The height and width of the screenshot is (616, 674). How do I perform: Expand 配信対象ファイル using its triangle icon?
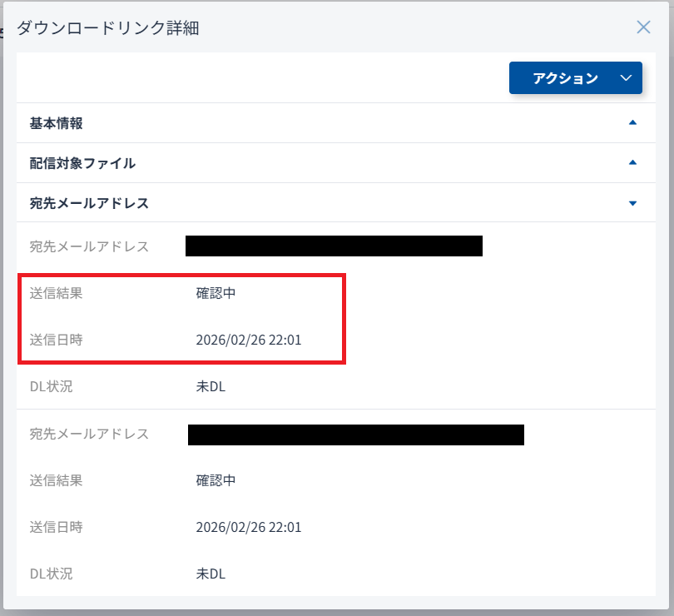tap(632, 163)
